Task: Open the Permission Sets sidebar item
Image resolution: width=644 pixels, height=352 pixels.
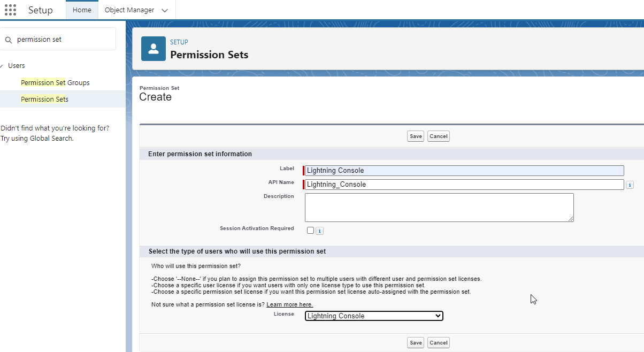Action: pyautogui.click(x=44, y=99)
